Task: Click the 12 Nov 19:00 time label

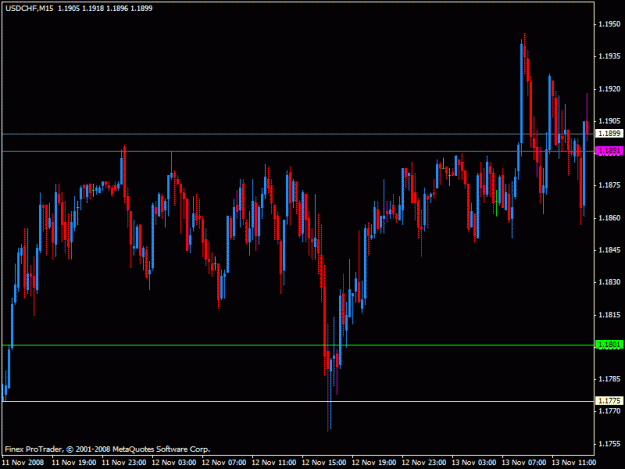Action: coord(374,463)
